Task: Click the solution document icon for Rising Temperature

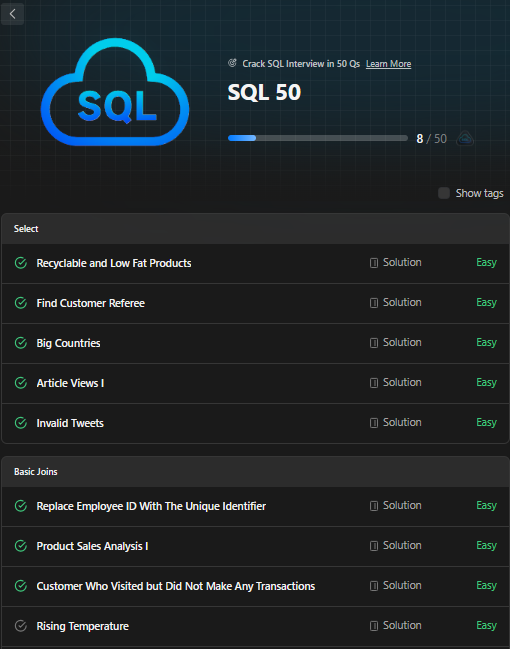Action: point(373,626)
